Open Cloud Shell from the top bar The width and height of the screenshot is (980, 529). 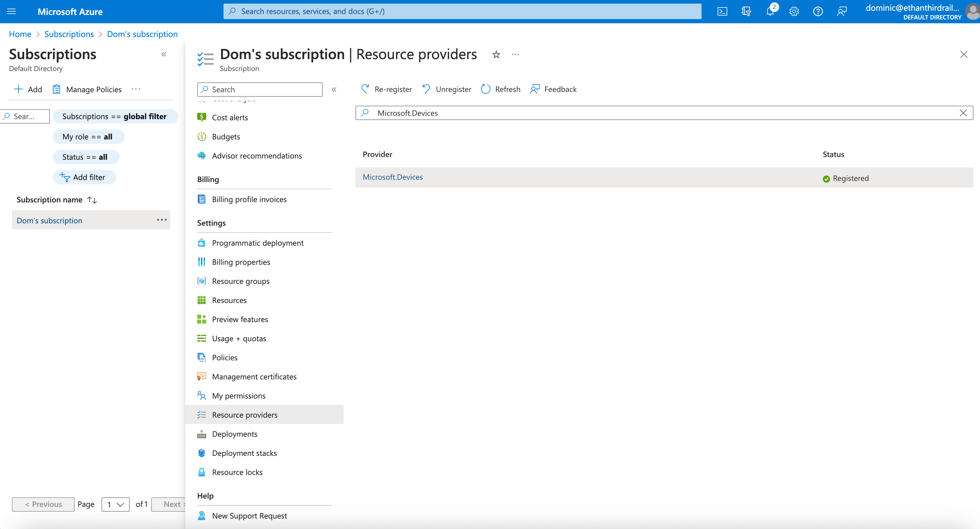pos(722,11)
